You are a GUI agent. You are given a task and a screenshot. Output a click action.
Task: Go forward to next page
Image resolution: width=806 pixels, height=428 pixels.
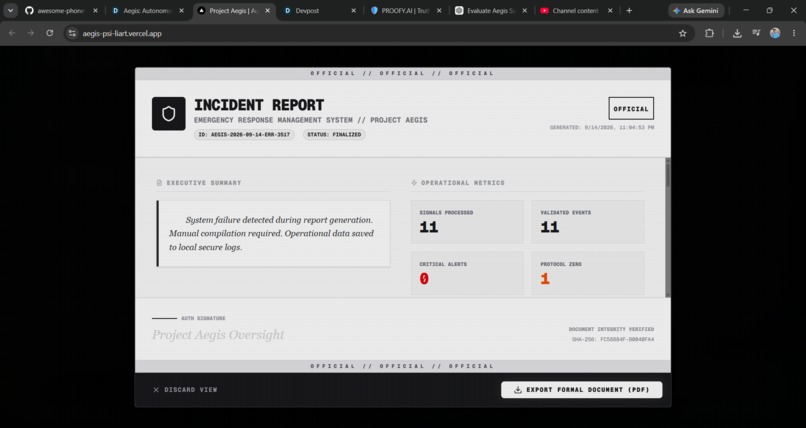pos(31,33)
